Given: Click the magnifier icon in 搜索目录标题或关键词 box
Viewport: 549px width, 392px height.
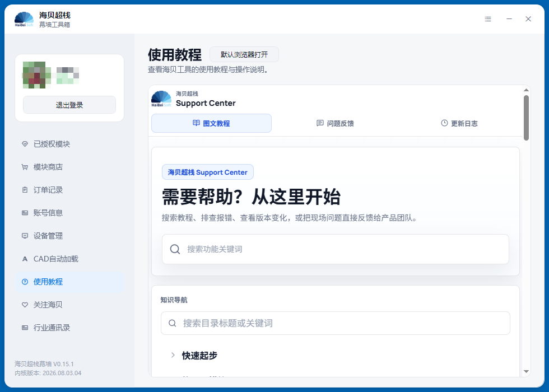Looking at the screenshot, I should [x=173, y=323].
